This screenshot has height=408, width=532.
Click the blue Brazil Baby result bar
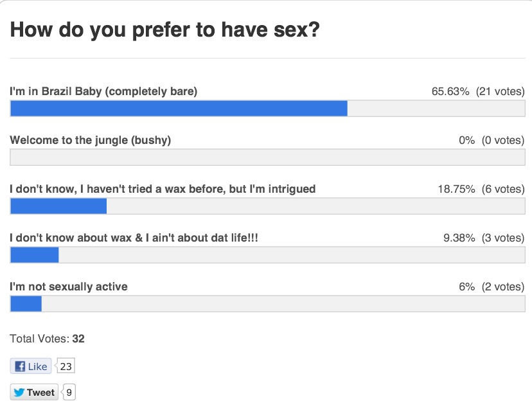[x=179, y=109]
